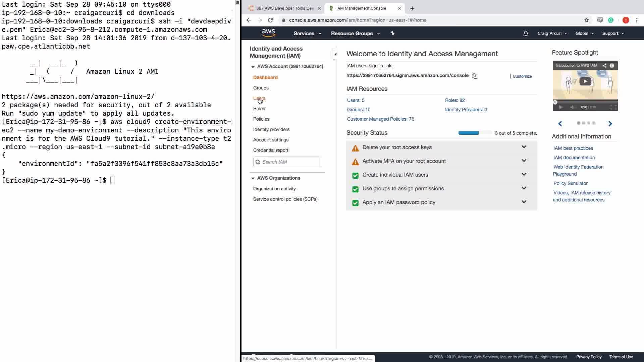The height and width of the screenshot is (362, 644).
Task: Expand Delete your root access keys
Action: (x=524, y=147)
